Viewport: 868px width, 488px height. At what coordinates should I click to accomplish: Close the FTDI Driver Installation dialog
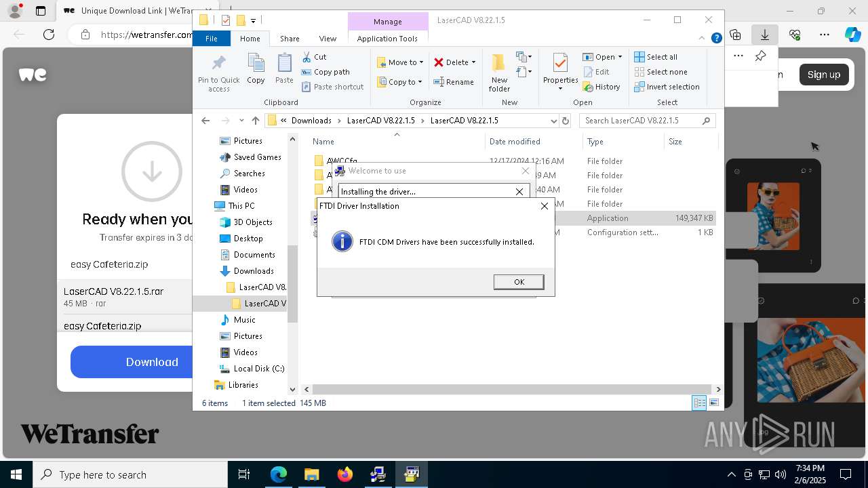click(544, 206)
